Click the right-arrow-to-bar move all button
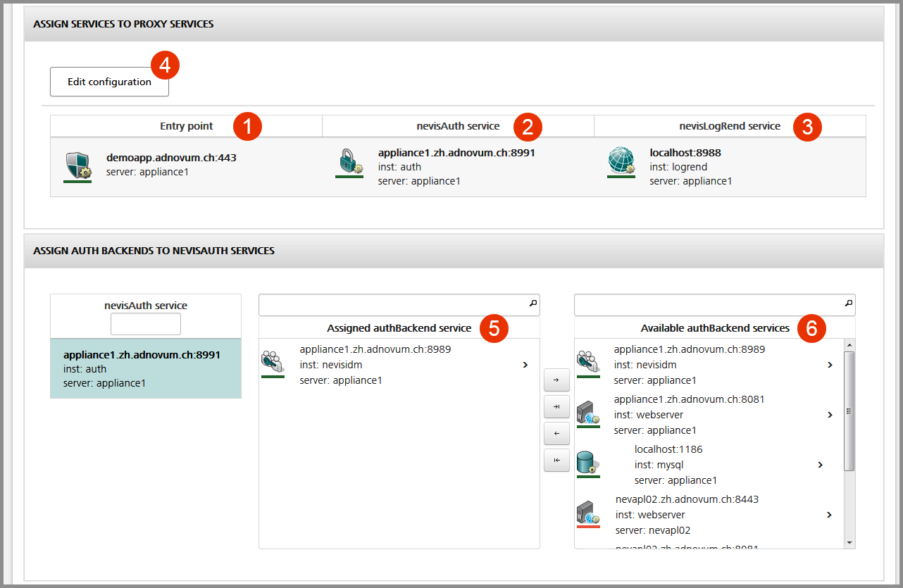 click(x=556, y=407)
